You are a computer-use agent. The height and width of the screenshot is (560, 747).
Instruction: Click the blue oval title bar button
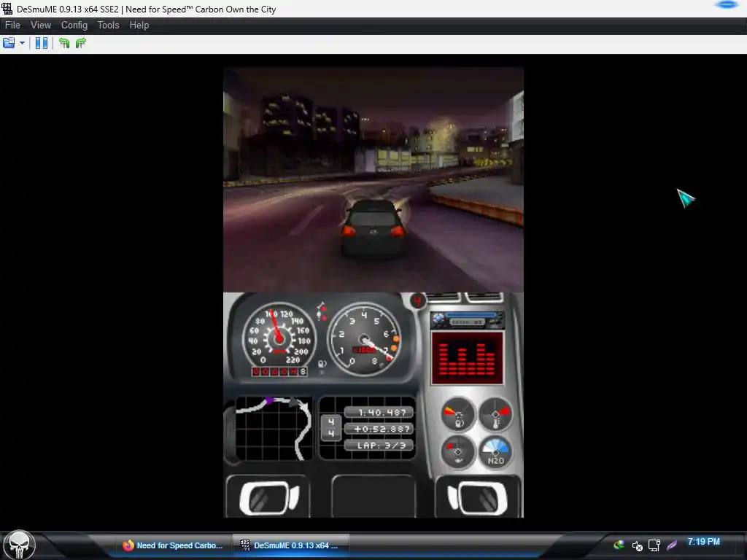(727, 5)
